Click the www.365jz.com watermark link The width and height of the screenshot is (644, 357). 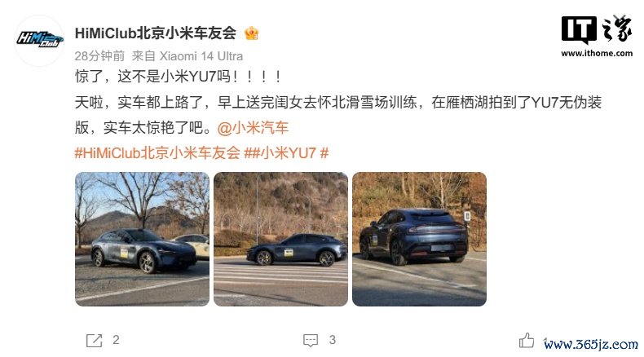pyautogui.click(x=591, y=344)
